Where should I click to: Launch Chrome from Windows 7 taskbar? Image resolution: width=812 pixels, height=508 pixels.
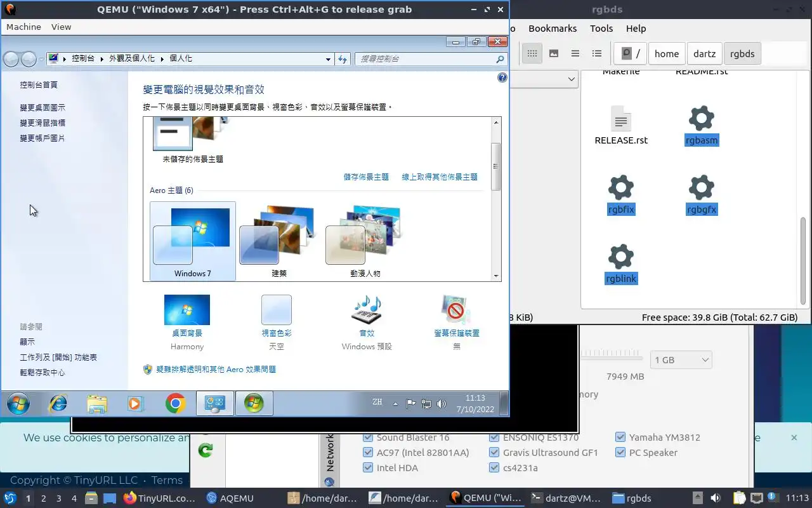[175, 403]
